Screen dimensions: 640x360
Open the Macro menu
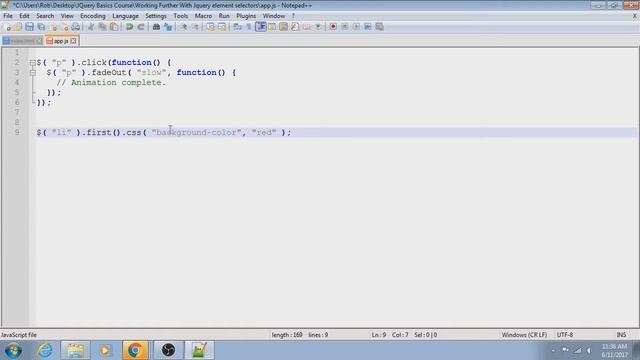click(x=203, y=16)
